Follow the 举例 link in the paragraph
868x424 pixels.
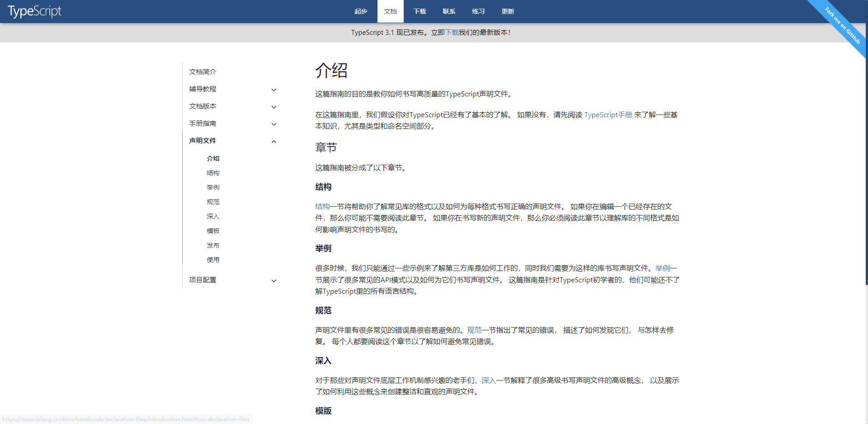(662, 268)
